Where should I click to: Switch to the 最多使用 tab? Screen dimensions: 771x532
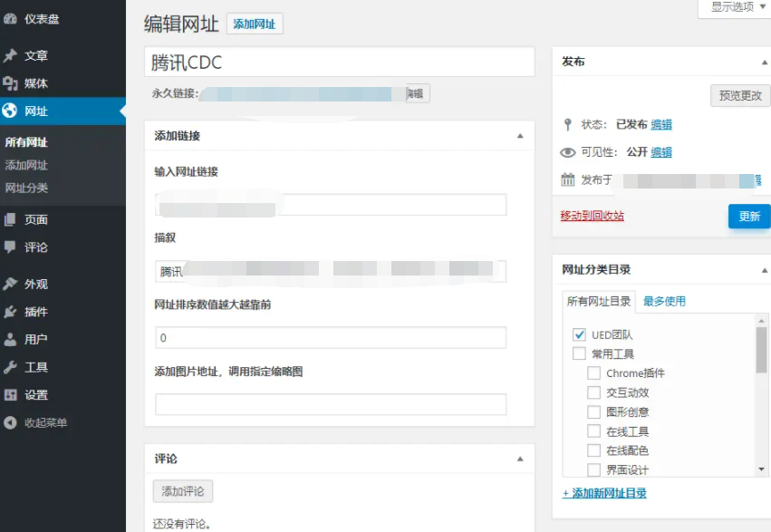[x=664, y=301]
